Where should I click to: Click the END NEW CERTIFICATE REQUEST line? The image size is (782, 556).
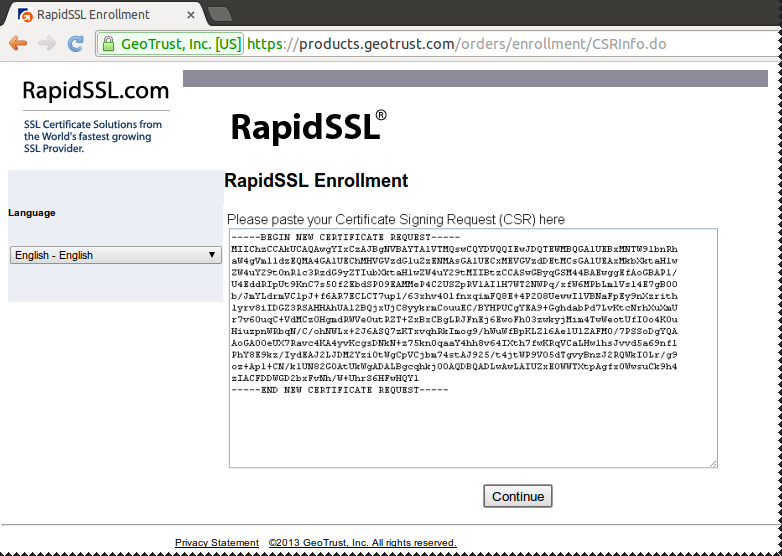(x=340, y=390)
